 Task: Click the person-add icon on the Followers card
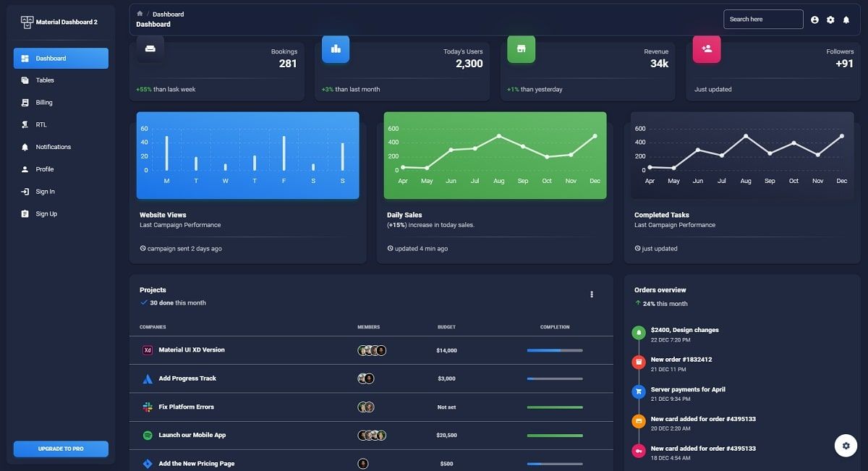707,49
